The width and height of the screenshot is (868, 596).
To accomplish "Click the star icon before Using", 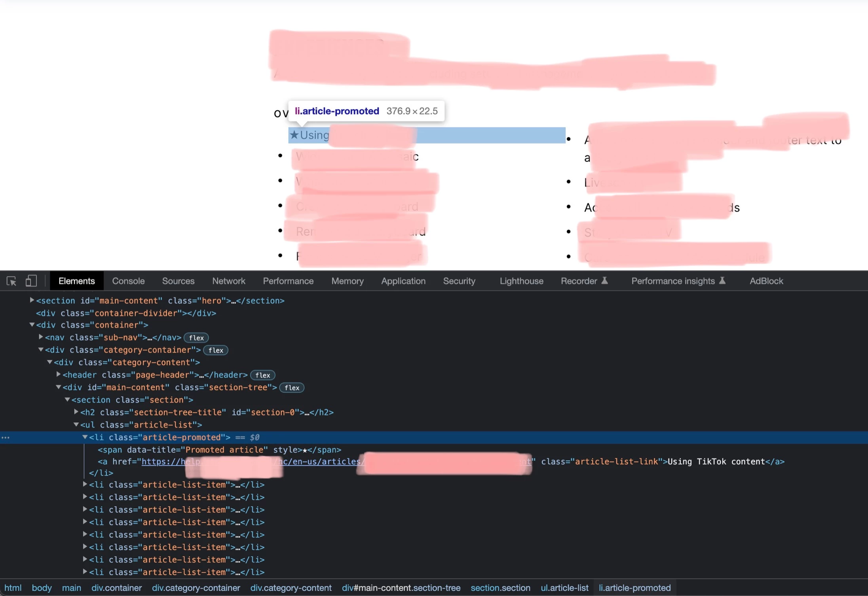I will point(294,135).
